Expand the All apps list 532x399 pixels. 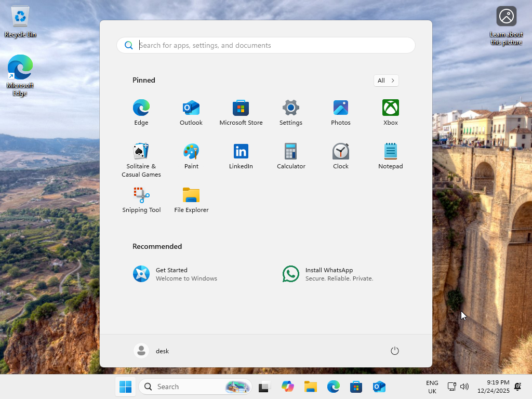(386, 81)
